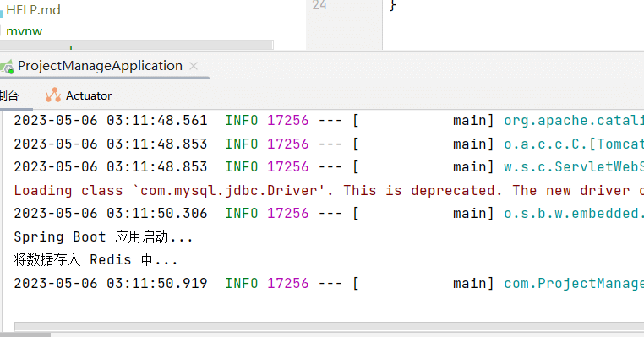The width and height of the screenshot is (644, 337).
Task: Switch to the ProjectManageApplication run tab
Action: coord(100,66)
